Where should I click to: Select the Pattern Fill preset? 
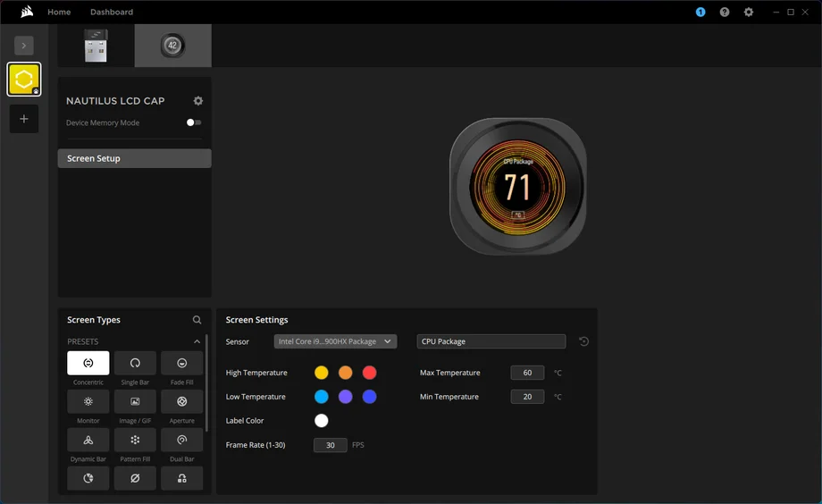point(135,440)
